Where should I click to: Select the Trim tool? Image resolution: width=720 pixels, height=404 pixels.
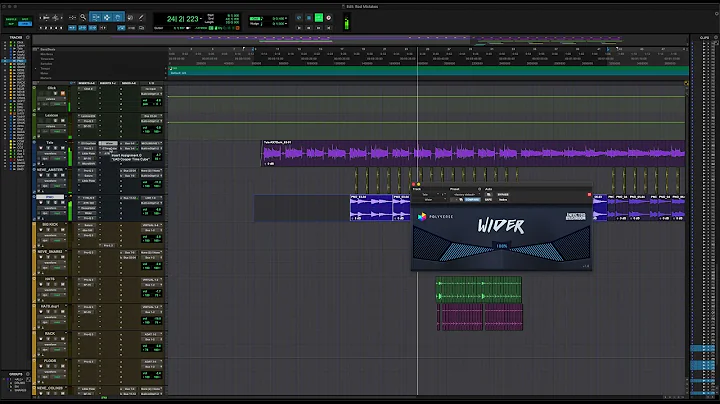coord(96,17)
